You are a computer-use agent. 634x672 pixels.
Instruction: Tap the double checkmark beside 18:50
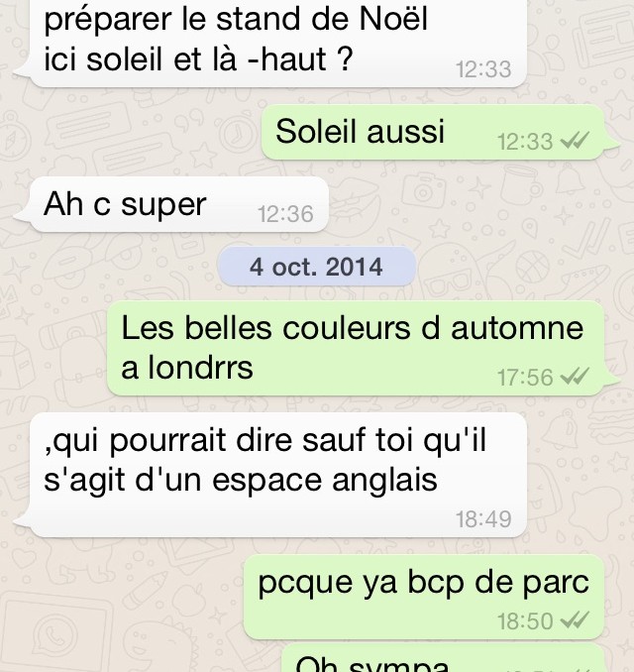pos(575,619)
